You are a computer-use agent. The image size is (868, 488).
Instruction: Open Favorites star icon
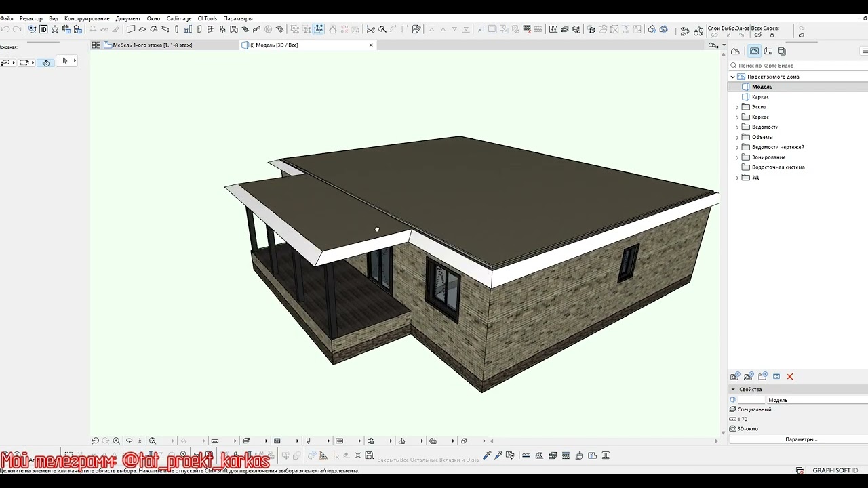pos(55,29)
